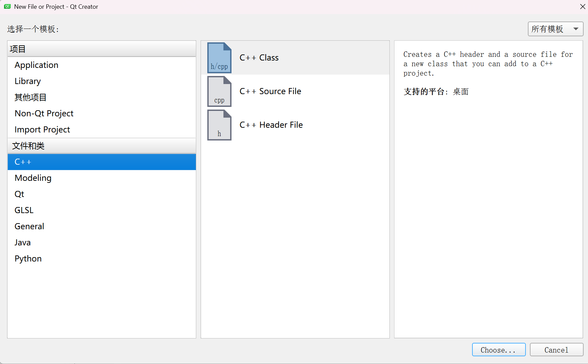The width and height of the screenshot is (588, 364).
Task: Click the dropdown arrow beside 所有模板
Action: tap(576, 29)
